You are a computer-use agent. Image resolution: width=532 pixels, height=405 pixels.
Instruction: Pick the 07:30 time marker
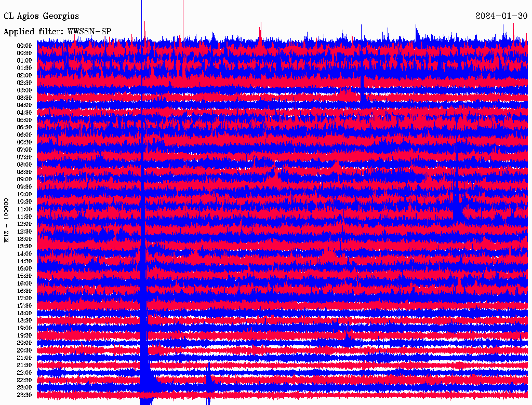[x=24, y=157]
